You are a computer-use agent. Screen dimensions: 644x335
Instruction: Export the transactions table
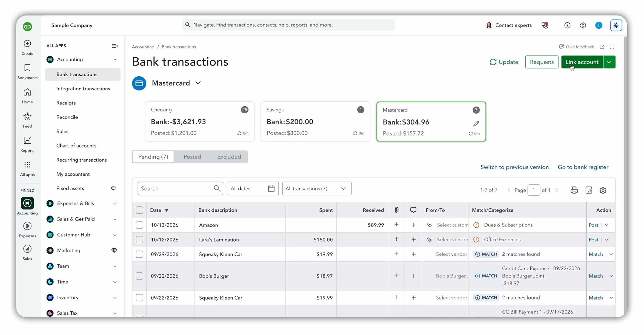[x=589, y=190]
